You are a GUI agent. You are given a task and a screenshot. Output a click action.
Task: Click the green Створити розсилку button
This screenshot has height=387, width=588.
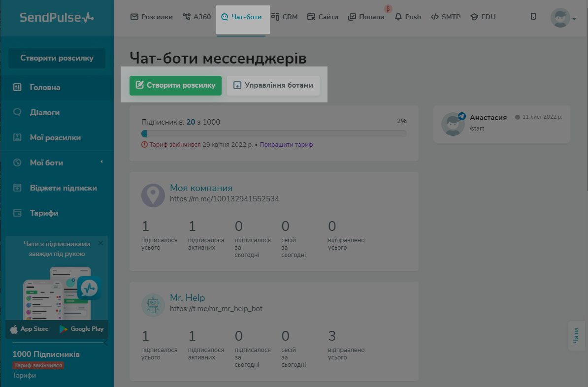(x=175, y=86)
